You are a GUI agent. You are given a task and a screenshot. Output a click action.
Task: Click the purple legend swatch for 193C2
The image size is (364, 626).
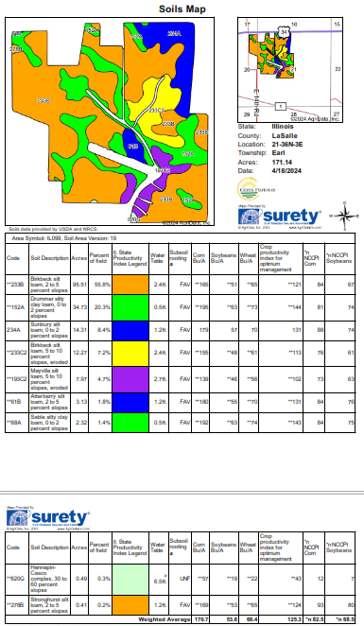(x=130, y=379)
